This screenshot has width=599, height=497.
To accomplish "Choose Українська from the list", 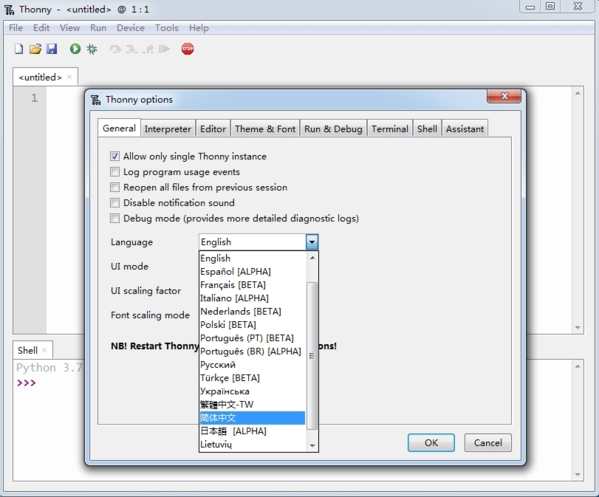I will (253, 391).
